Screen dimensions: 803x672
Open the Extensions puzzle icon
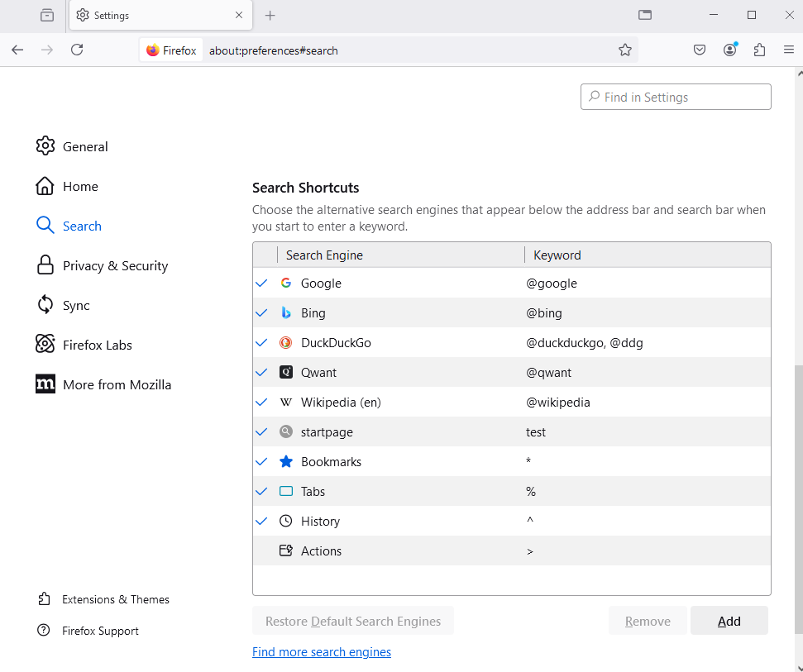point(759,50)
